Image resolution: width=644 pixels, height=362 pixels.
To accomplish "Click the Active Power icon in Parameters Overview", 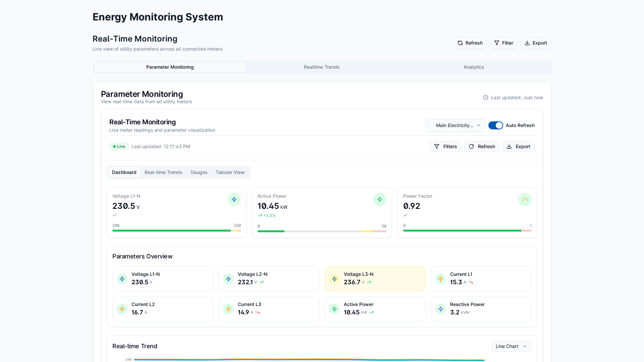I will pyautogui.click(x=334, y=309).
